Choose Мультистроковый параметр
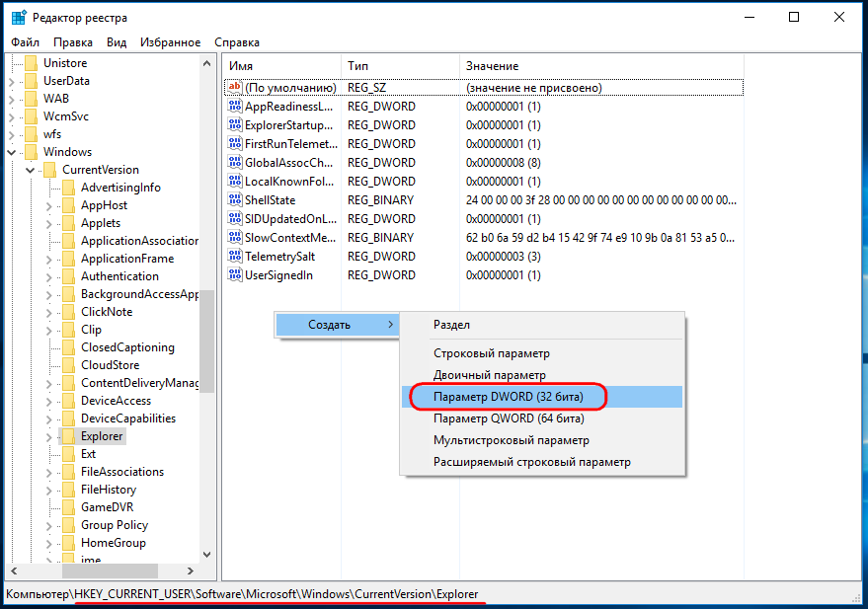Screen dimensions: 868x609 542,440
